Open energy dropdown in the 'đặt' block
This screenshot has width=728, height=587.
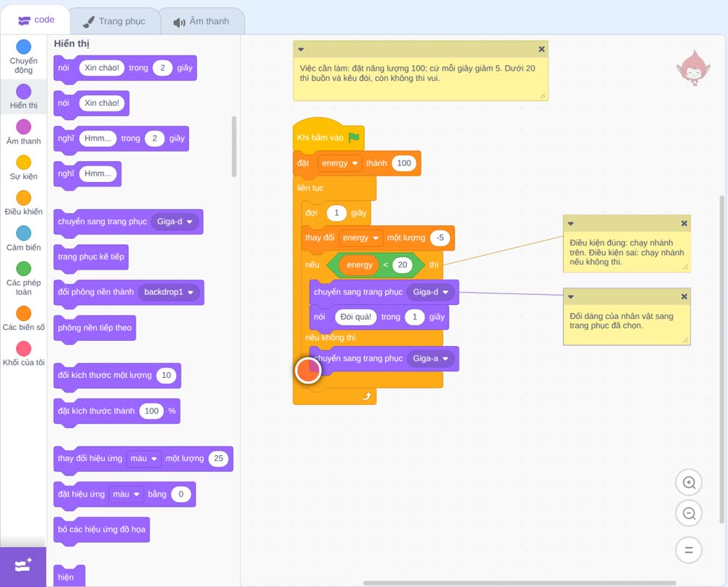(340, 163)
